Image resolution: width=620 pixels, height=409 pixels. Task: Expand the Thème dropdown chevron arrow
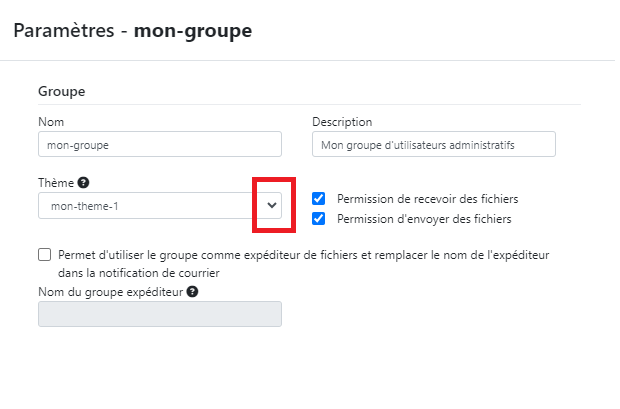pos(272,205)
